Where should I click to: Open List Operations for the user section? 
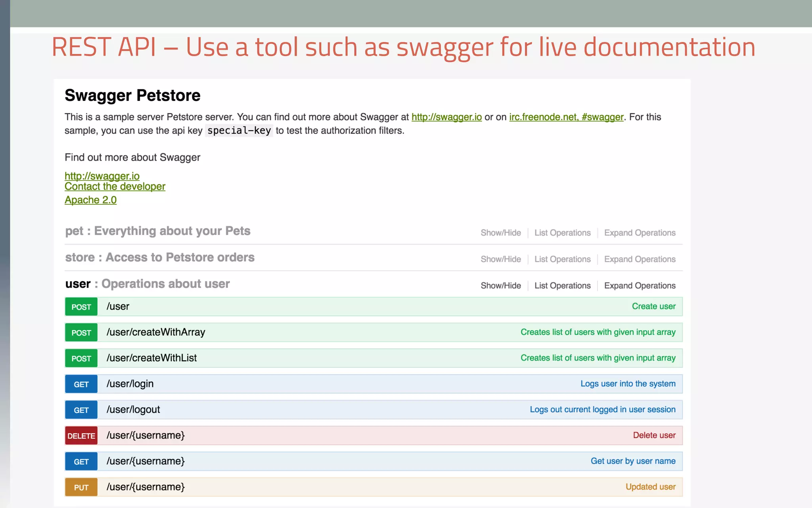pos(562,286)
